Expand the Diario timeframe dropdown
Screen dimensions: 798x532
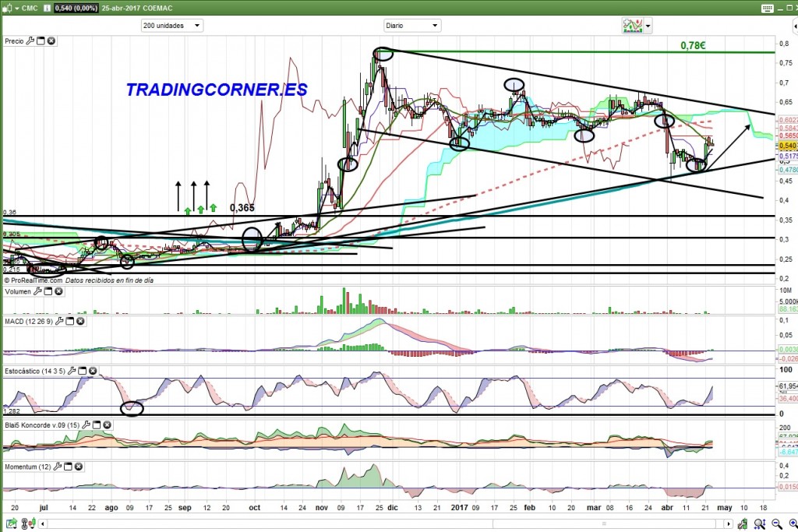click(412, 25)
